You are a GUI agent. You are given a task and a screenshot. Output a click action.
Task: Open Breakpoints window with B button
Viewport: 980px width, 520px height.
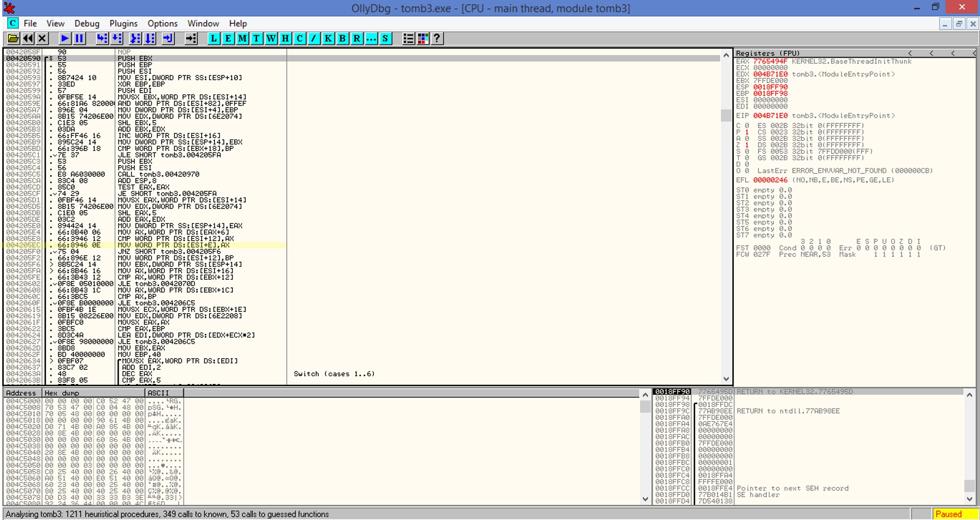click(342, 38)
